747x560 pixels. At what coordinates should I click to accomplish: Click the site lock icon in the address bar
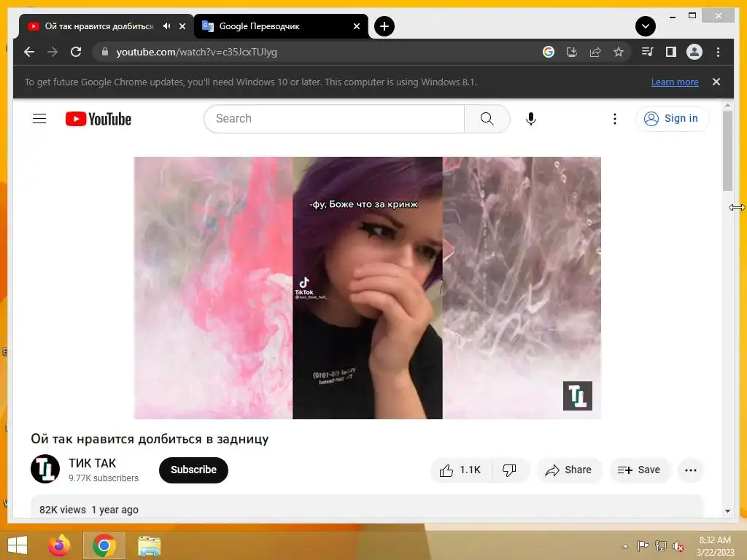(105, 52)
